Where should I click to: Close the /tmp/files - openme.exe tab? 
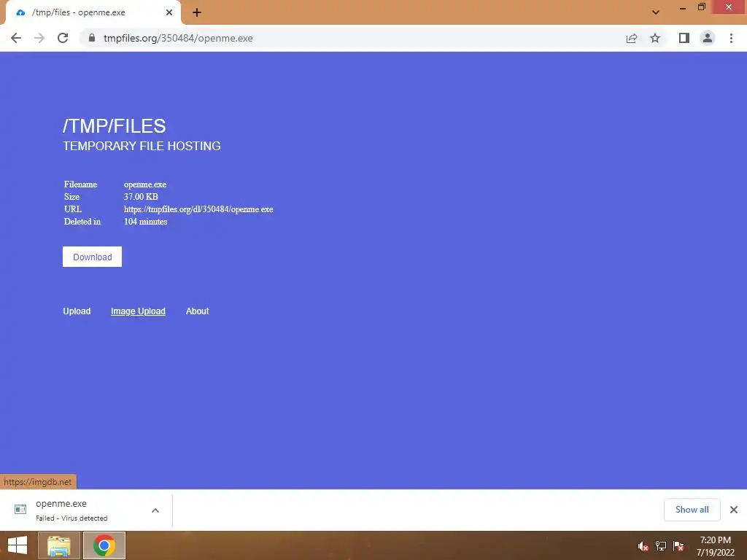pyautogui.click(x=169, y=12)
